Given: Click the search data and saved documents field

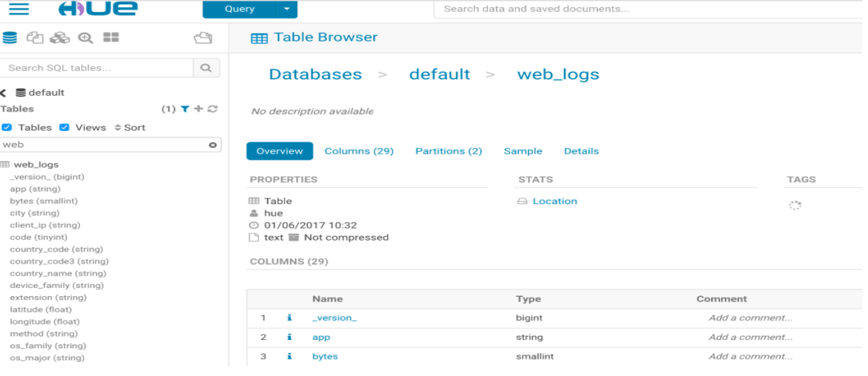Looking at the screenshot, I should (x=649, y=9).
